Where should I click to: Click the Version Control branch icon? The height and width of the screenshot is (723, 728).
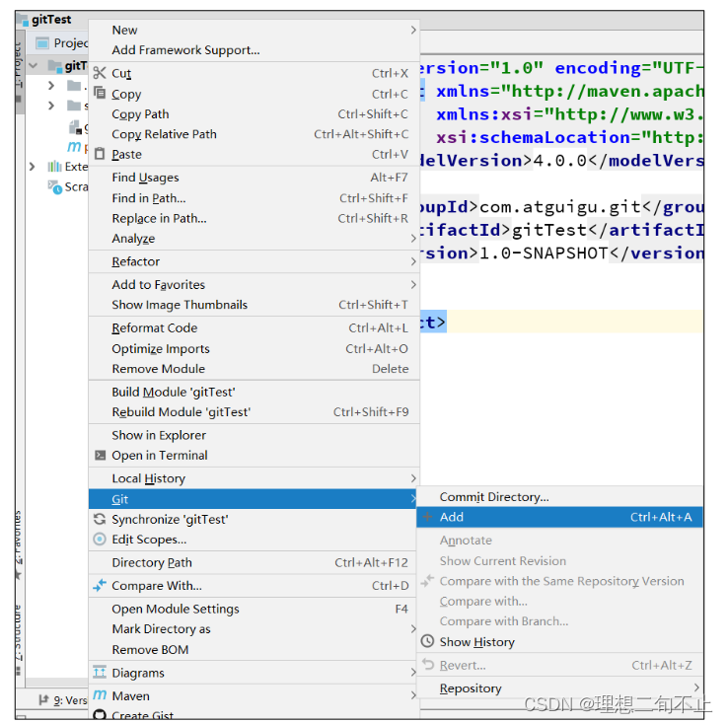point(43,699)
